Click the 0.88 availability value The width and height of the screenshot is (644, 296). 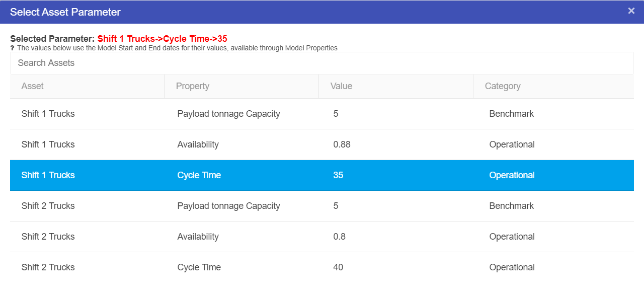[x=342, y=144]
